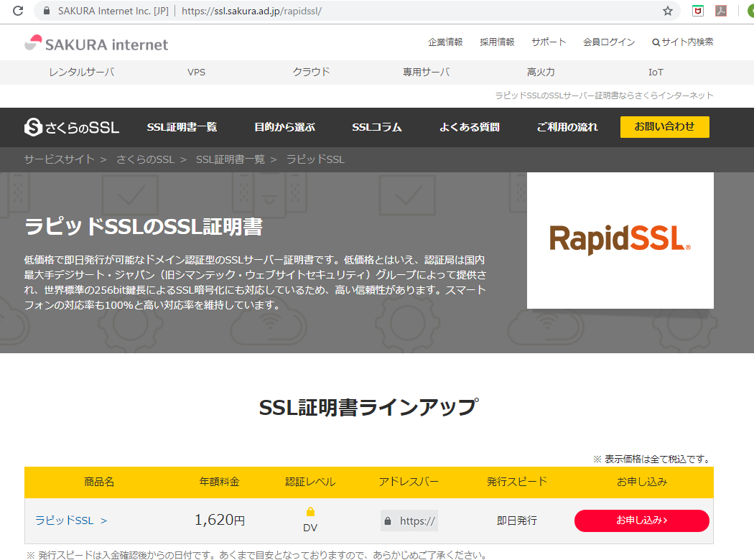Go to サポート page
Viewport: 754px width, 560px height.
pos(549,42)
